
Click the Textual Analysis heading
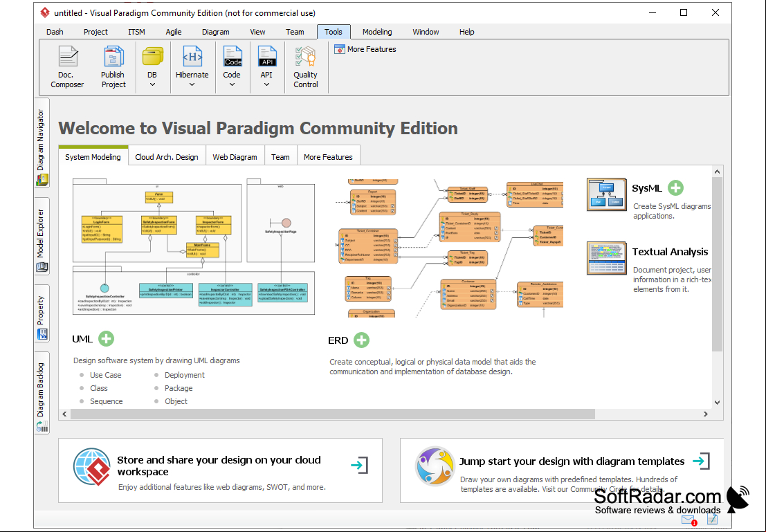coord(671,252)
